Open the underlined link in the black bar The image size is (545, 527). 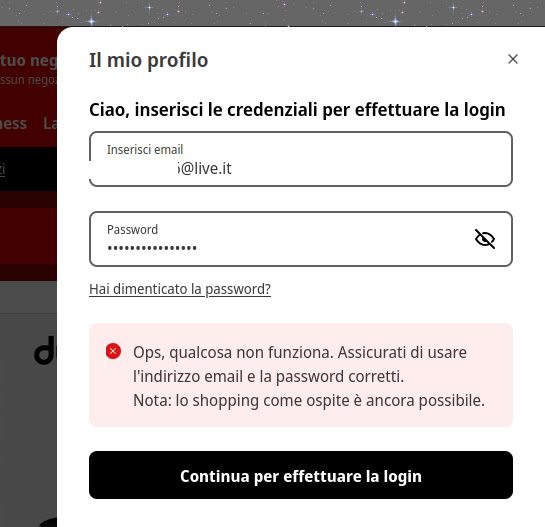coord(2,169)
